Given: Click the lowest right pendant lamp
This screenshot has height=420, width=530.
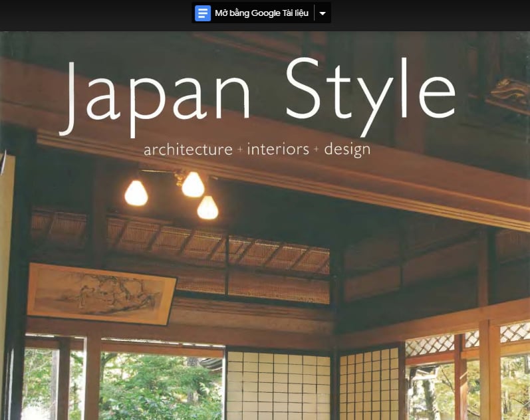Looking at the screenshot, I should coord(207,207).
